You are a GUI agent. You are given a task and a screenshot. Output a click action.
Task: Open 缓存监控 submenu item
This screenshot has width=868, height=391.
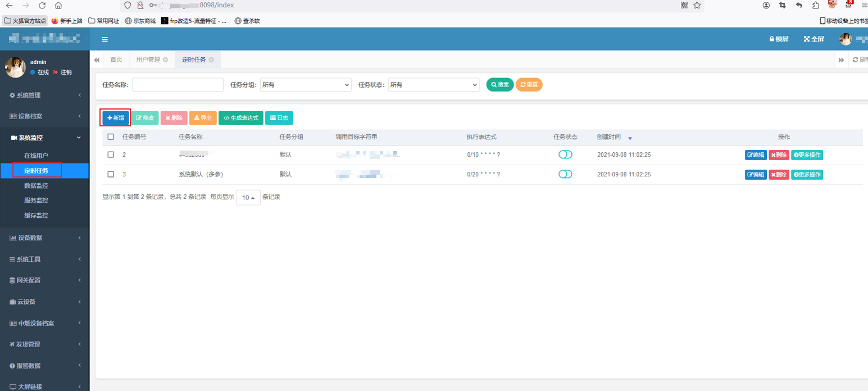click(x=36, y=215)
